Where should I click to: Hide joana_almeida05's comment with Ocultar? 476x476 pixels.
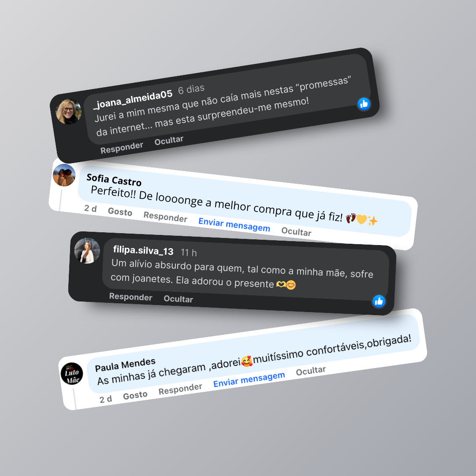tap(169, 141)
